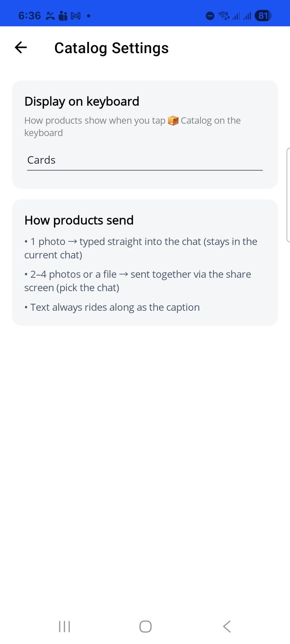Tap the back arrow in header
Image resolution: width=290 pixels, height=644 pixels.
(21, 47)
